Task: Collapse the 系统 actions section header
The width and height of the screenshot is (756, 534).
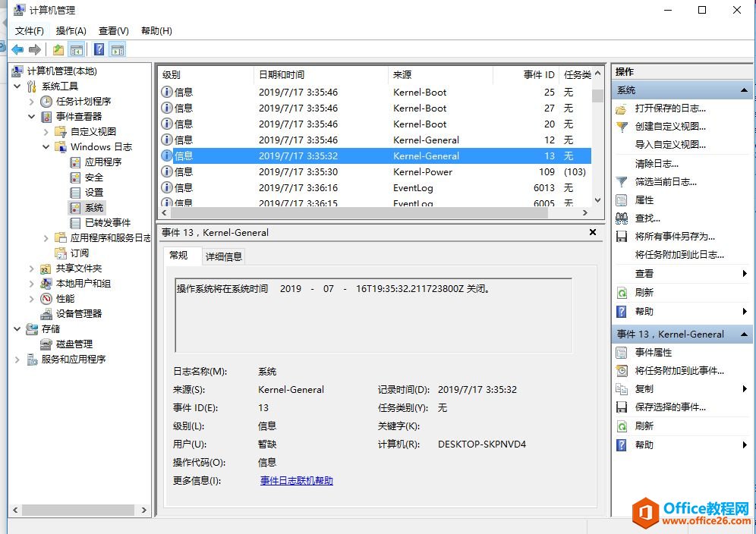Action: pos(744,90)
